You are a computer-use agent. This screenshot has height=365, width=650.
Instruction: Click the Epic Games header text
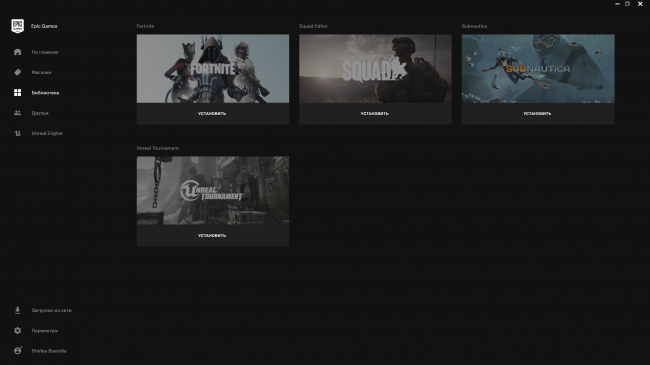44,26
